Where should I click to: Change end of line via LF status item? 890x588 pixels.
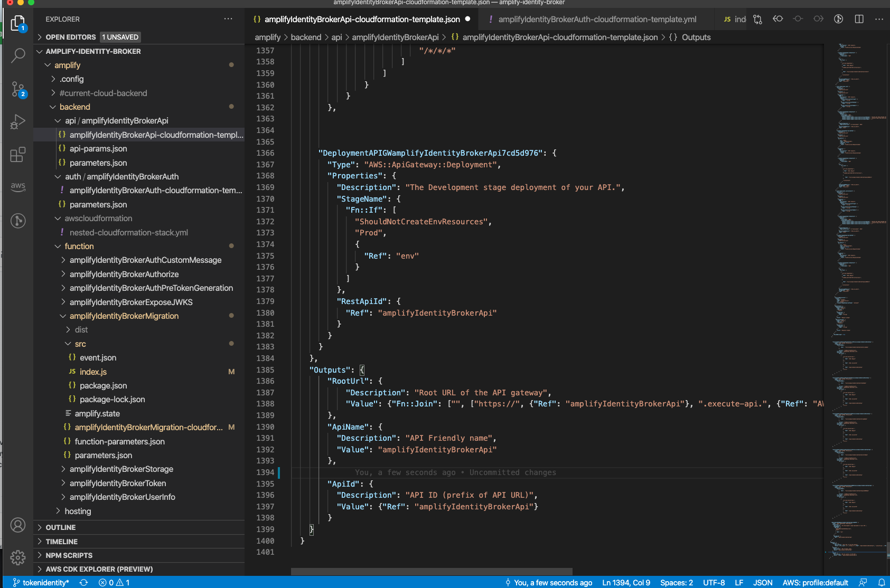(x=739, y=582)
